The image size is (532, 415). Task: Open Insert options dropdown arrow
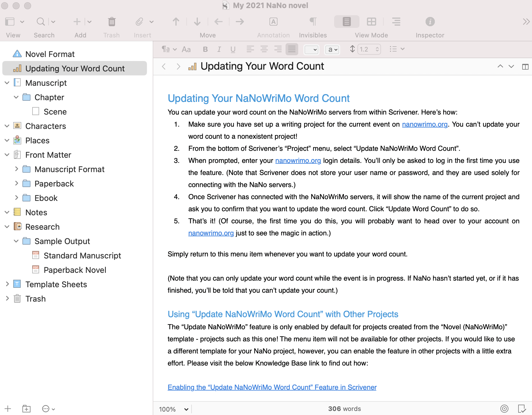pos(152,22)
